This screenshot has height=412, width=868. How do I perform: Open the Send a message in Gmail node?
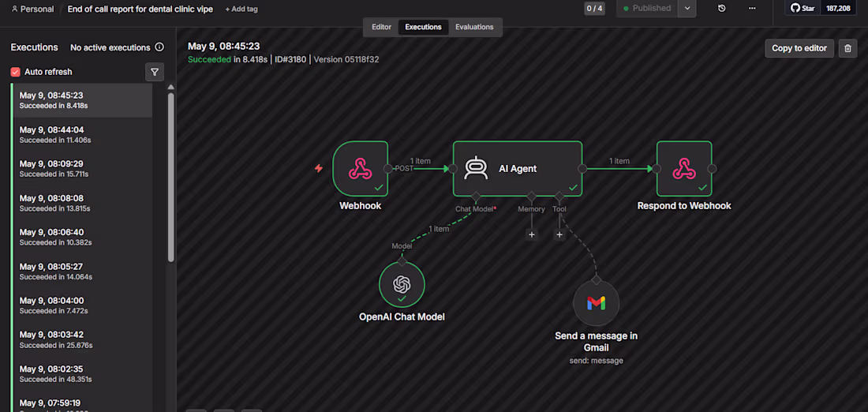[597, 303]
